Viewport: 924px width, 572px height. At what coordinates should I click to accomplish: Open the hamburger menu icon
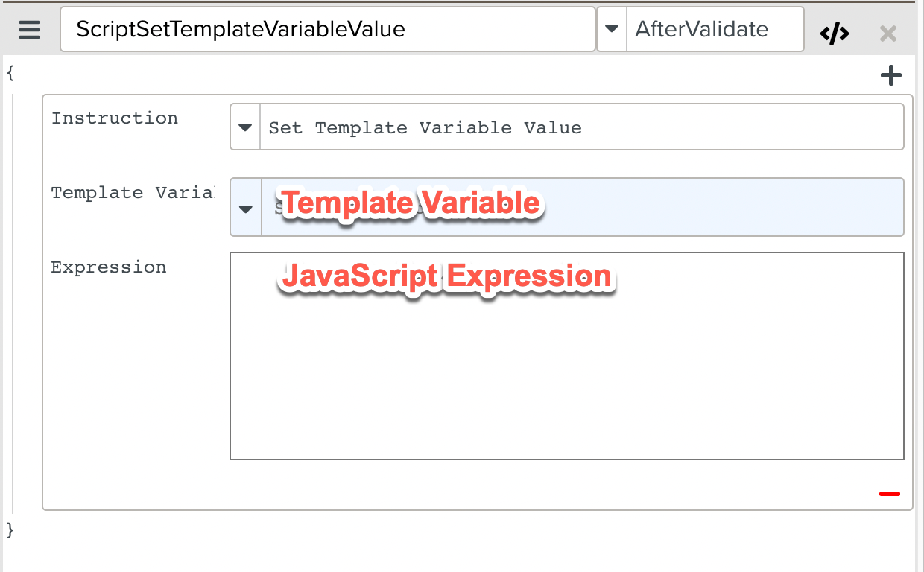tap(30, 31)
